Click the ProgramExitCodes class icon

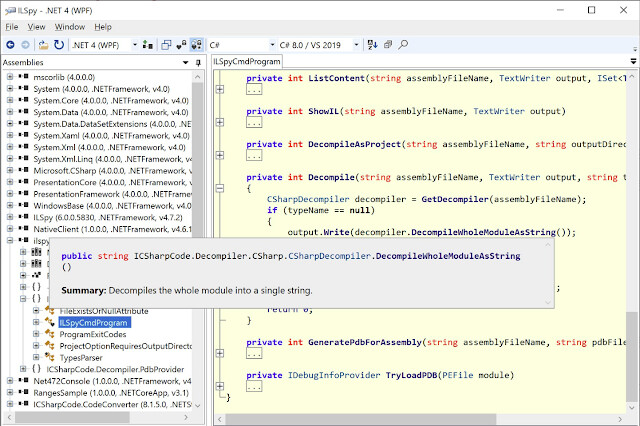point(49,334)
